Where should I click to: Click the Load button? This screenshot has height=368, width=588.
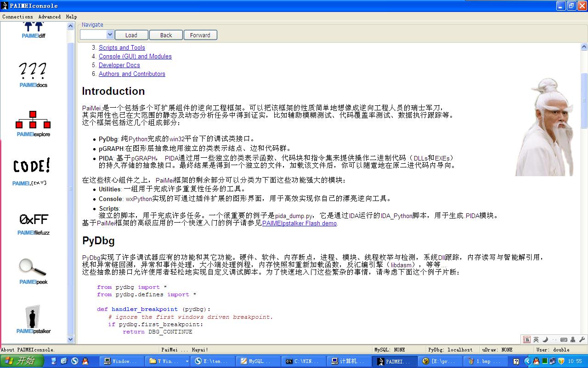(x=131, y=35)
